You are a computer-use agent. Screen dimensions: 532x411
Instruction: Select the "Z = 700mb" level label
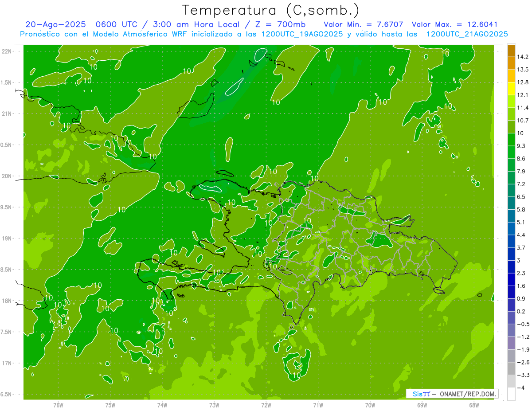(281, 25)
